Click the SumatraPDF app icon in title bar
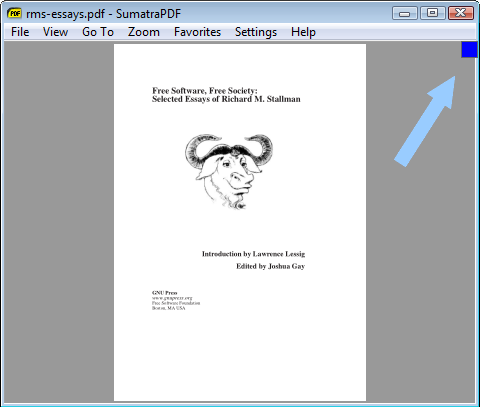 [14, 13]
